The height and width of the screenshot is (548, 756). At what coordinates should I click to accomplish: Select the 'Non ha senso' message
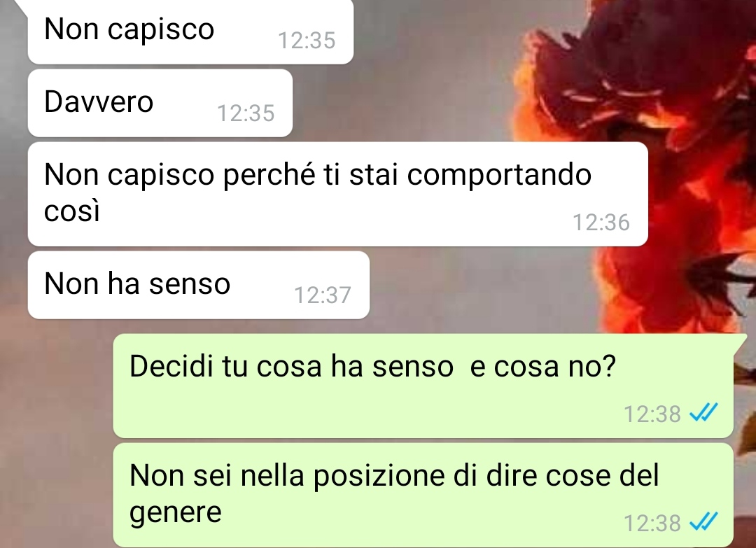coord(199,285)
